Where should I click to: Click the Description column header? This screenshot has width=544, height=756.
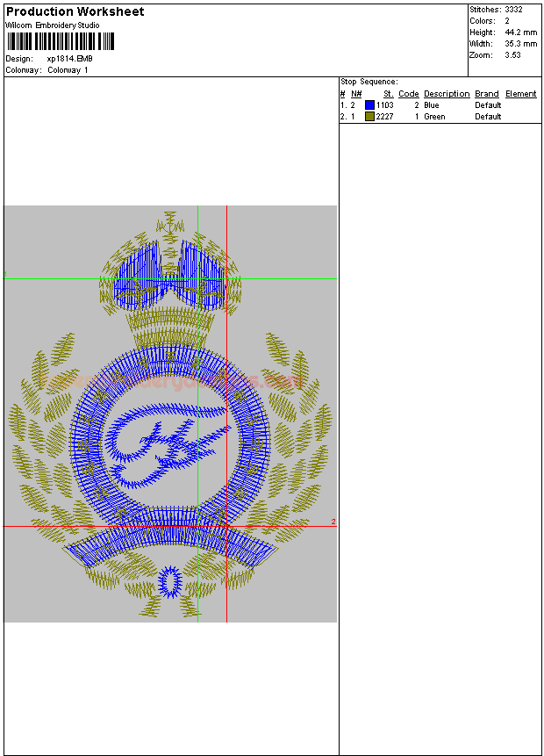[447, 94]
